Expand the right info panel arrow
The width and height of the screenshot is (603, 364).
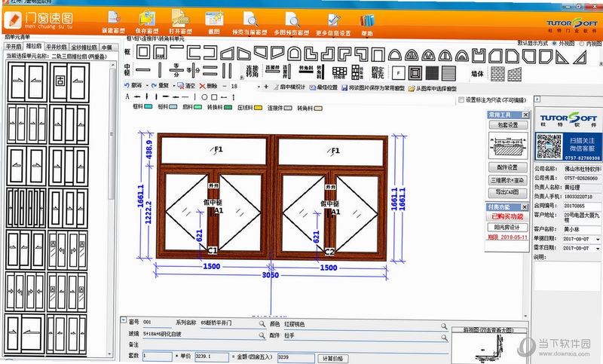537,99
